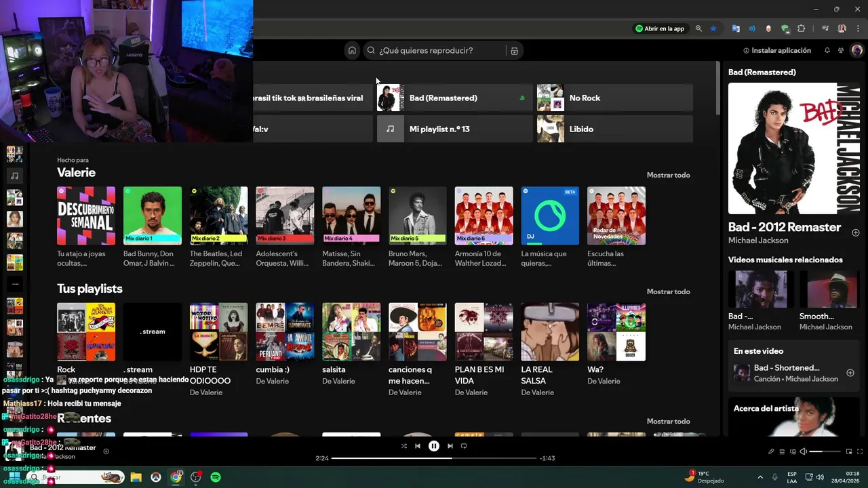Open Connect to a device icon
Viewport: 868px width, 488px height.
click(x=793, y=451)
